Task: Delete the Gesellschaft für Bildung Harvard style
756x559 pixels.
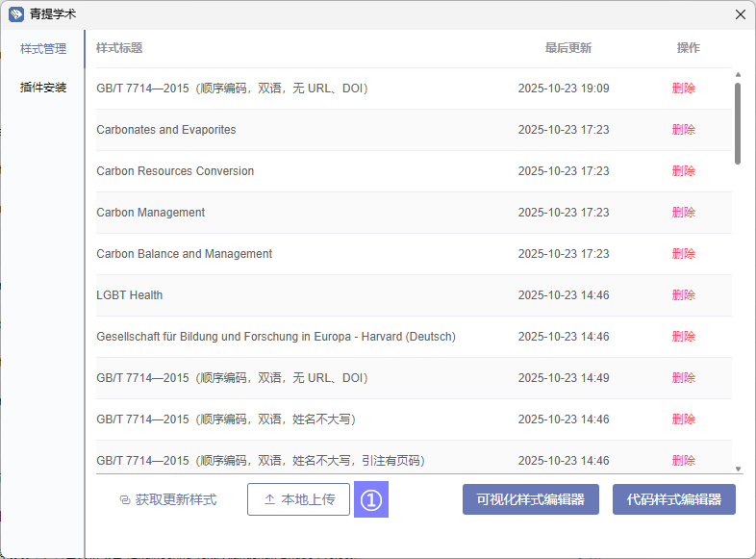Action: pos(683,337)
